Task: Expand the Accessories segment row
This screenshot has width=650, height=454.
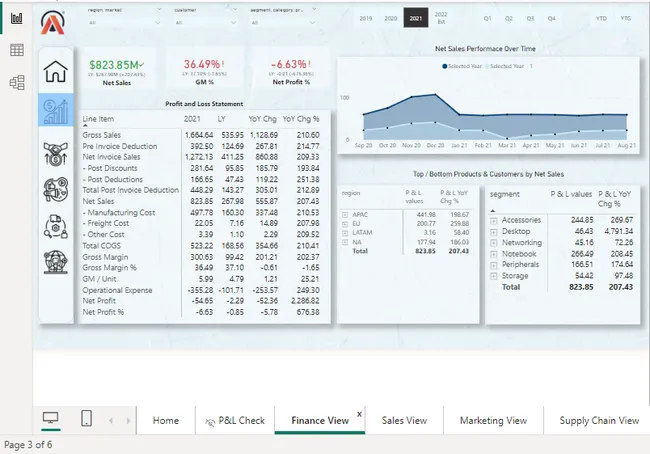Action: 494,221
